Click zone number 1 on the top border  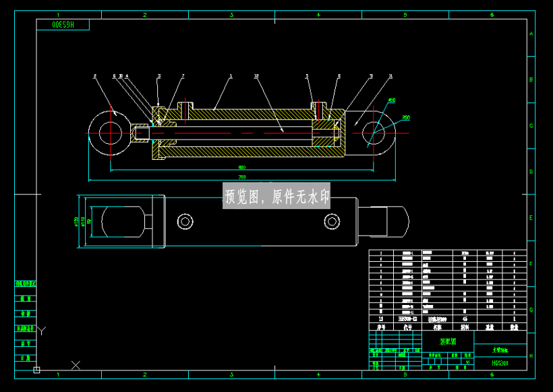click(x=58, y=15)
